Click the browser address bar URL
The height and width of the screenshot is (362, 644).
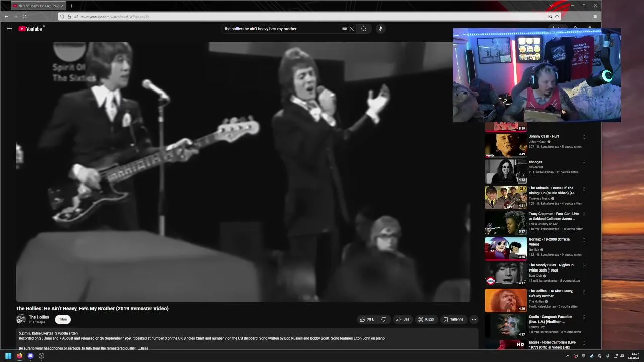coord(115,17)
